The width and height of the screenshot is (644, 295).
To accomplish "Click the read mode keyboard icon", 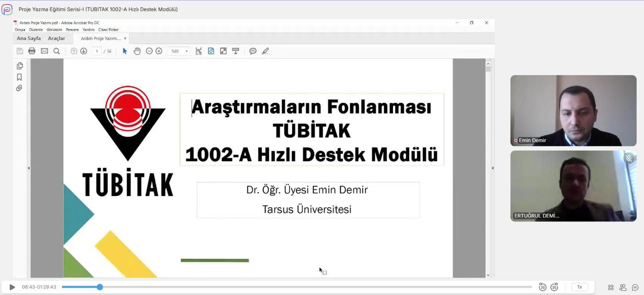I will (236, 51).
